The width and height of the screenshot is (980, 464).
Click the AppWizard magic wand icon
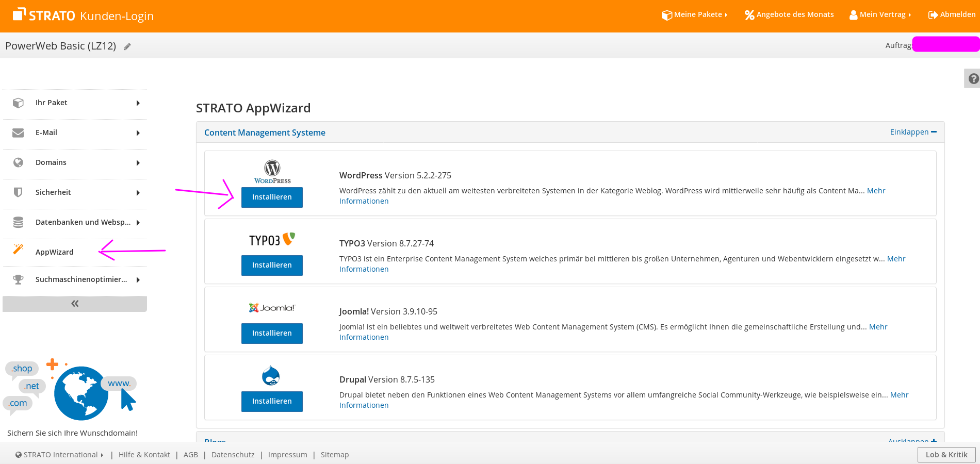click(18, 250)
